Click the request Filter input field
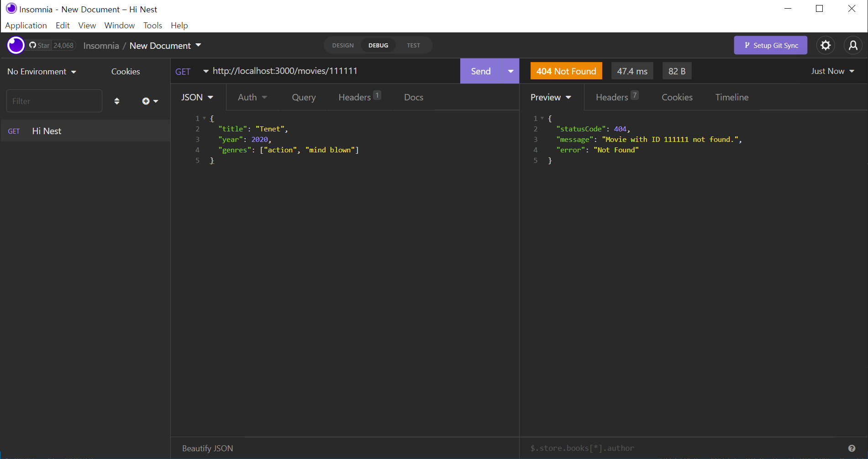Screen dimensions: 868x459 (x=54, y=101)
